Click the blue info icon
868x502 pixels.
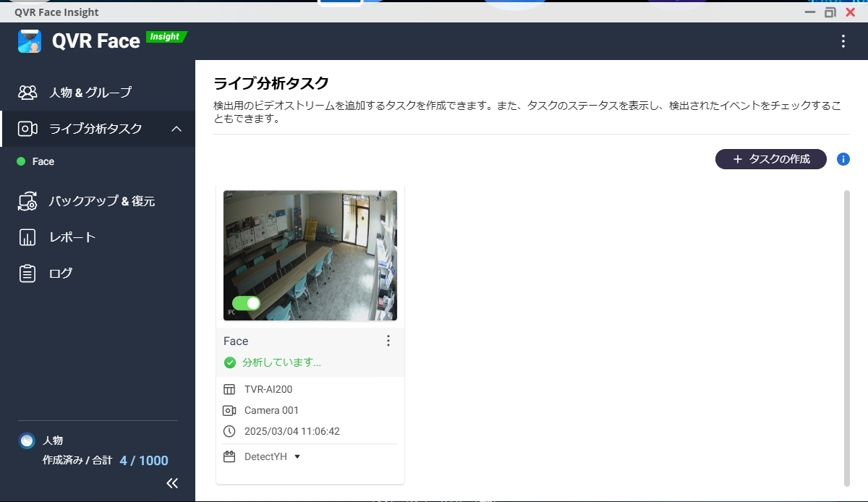(x=843, y=159)
